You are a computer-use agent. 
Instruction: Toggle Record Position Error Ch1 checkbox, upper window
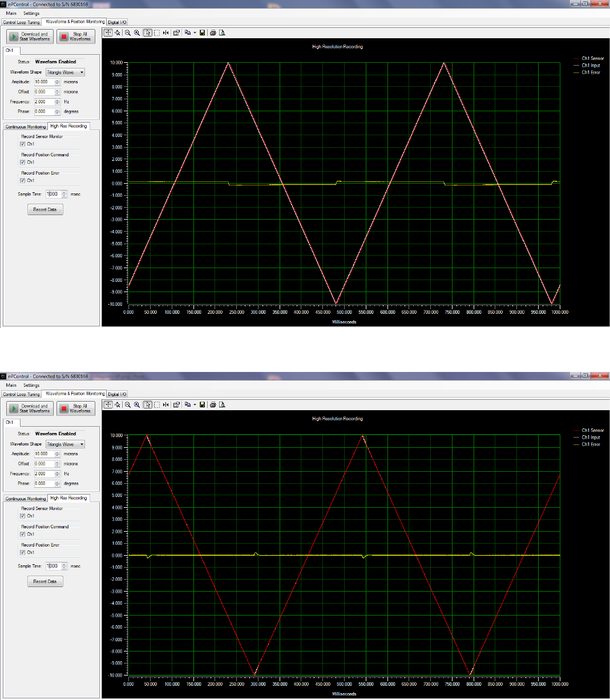point(23,180)
